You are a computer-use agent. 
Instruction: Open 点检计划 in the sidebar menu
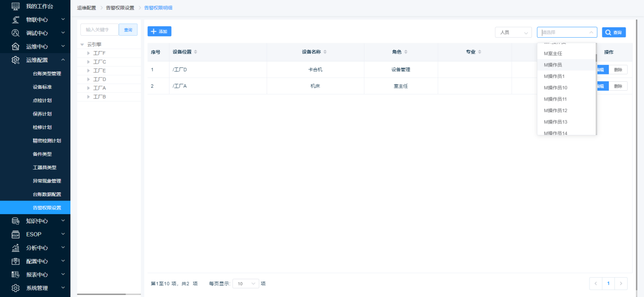[x=42, y=100]
